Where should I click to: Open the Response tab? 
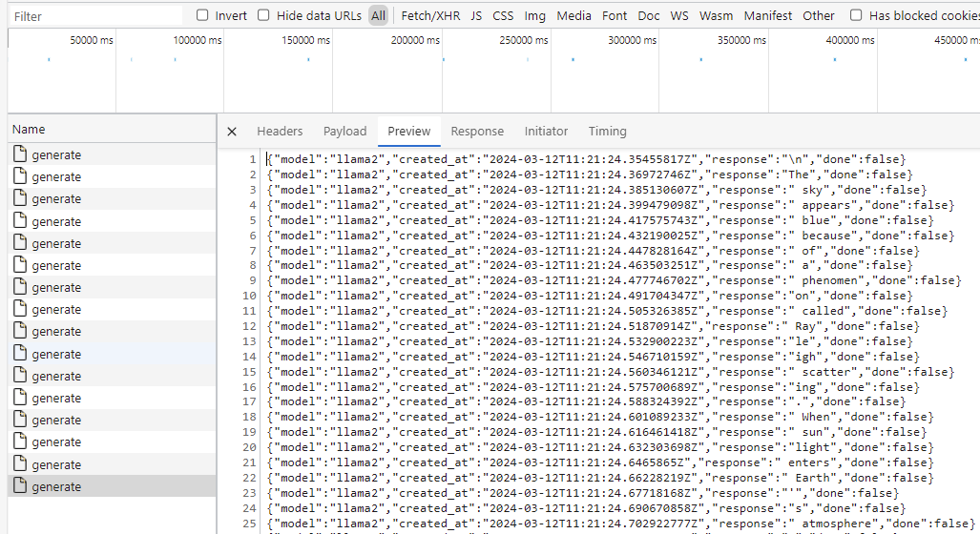[477, 132]
